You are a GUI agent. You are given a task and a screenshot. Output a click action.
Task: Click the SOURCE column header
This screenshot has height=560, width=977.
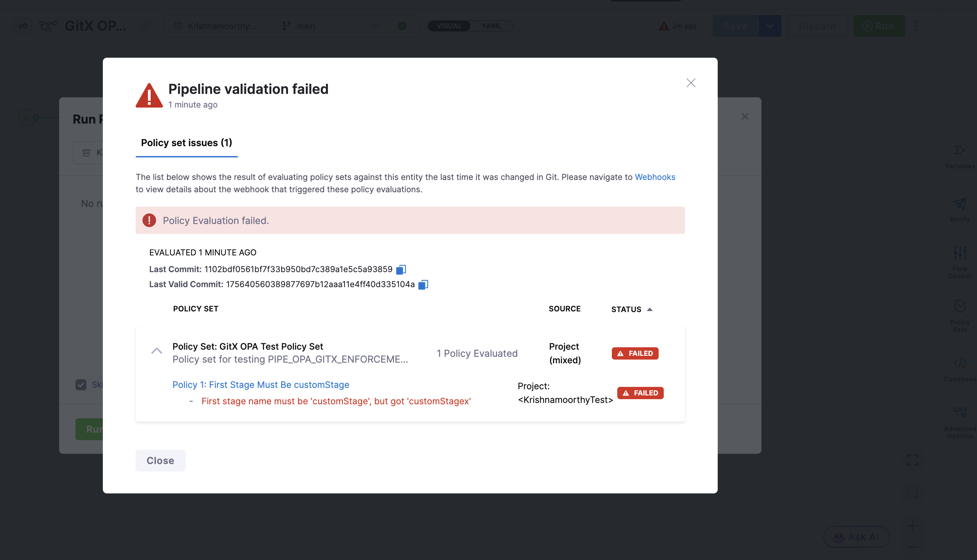click(564, 308)
